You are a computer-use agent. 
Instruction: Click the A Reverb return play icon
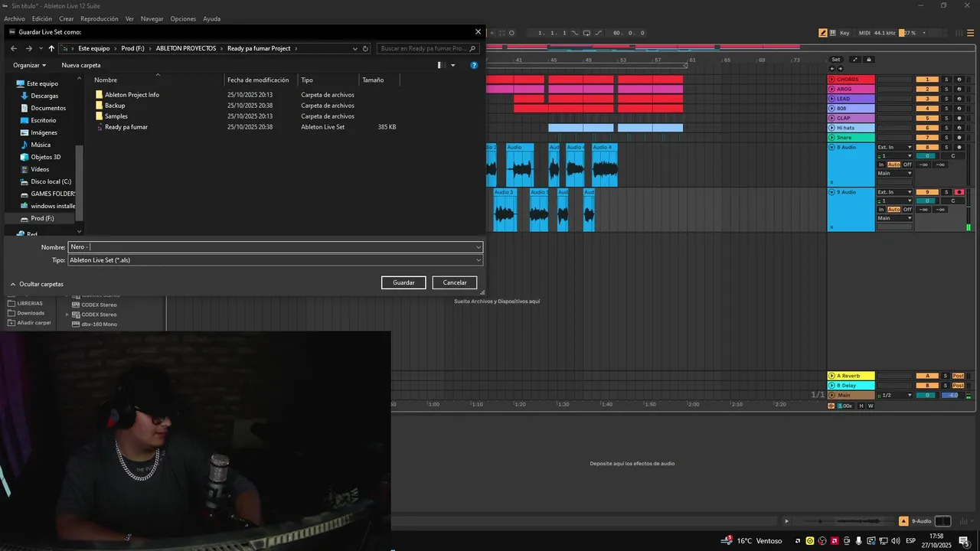tap(832, 376)
